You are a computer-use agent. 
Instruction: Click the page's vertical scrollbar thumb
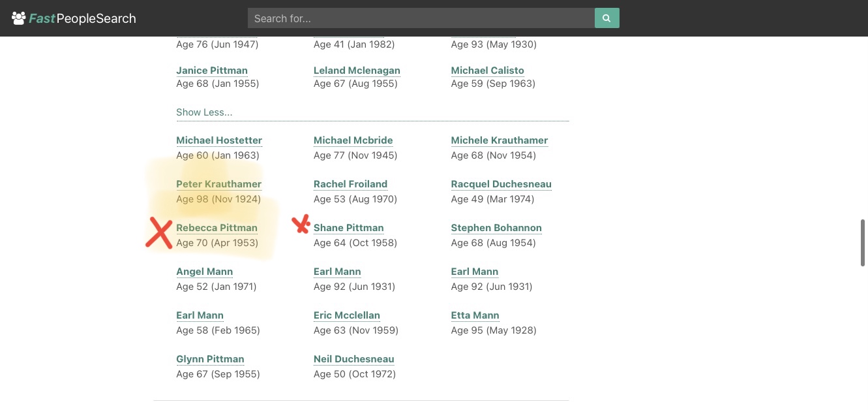coord(864,243)
